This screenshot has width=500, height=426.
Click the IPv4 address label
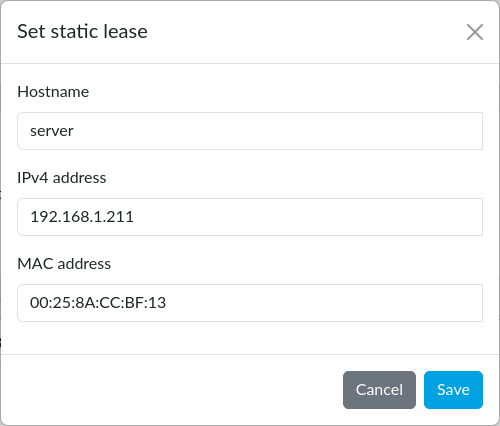[x=62, y=178]
